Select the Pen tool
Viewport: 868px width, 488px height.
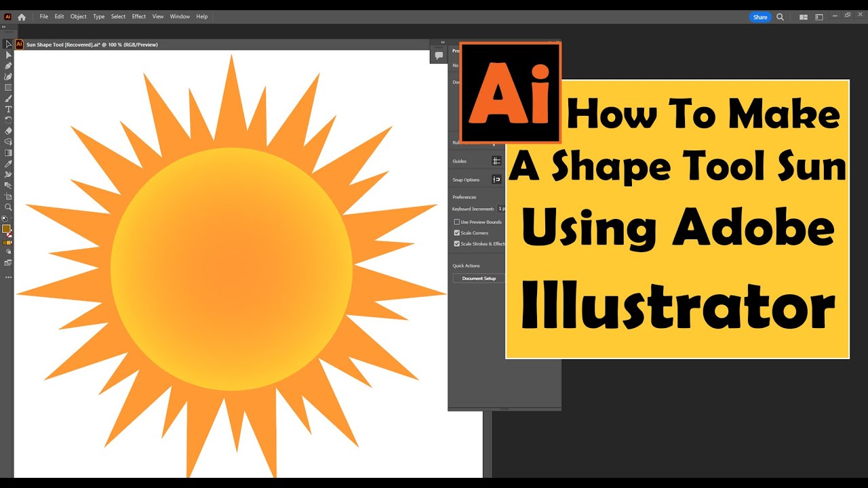pos(8,66)
